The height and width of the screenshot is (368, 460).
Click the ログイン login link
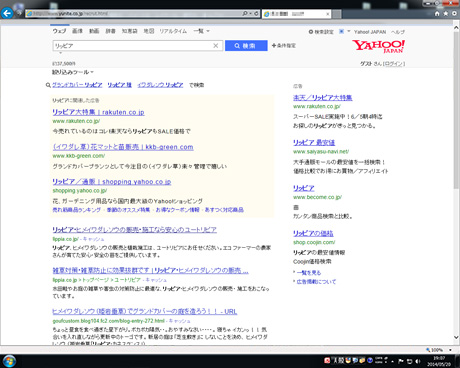click(x=394, y=64)
